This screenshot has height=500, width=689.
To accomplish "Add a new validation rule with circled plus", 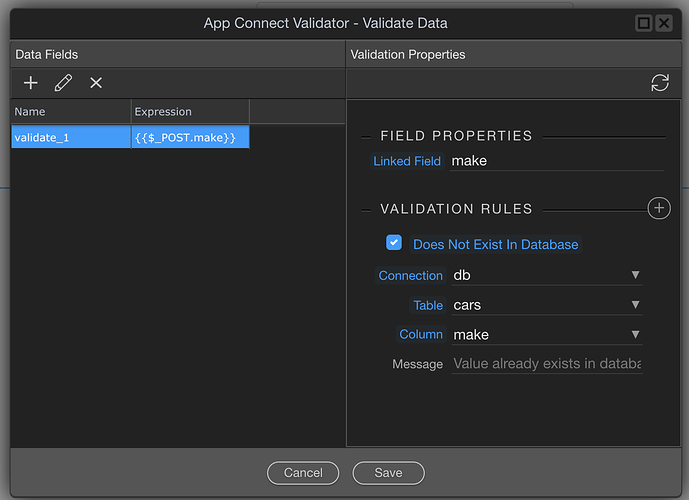I will point(659,208).
